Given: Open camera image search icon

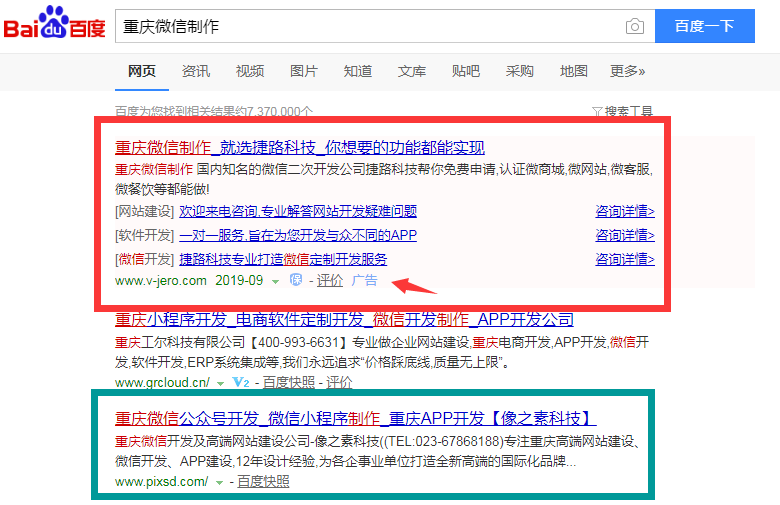Looking at the screenshot, I should 634,26.
